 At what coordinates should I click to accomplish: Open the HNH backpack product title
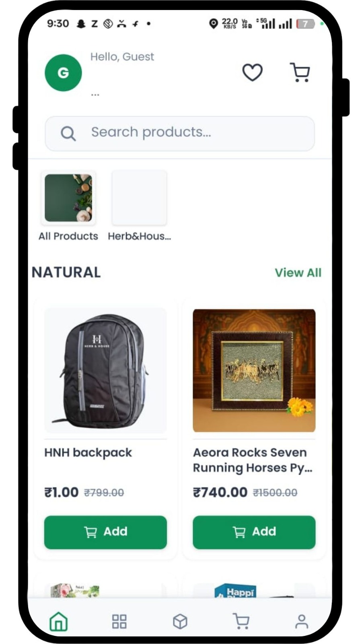pyautogui.click(x=88, y=453)
